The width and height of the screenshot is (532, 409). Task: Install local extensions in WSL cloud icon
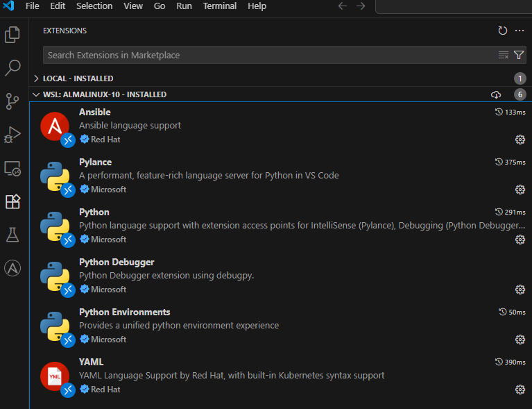pos(496,94)
